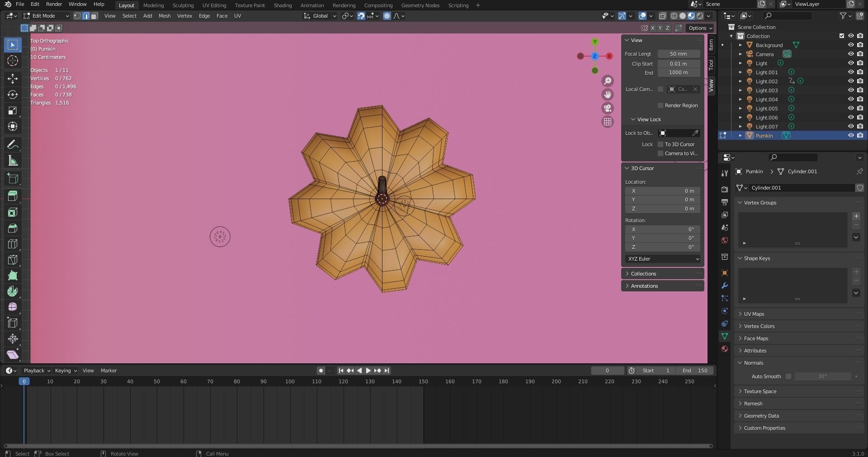Expand the Geometry Data panel

tap(799, 416)
